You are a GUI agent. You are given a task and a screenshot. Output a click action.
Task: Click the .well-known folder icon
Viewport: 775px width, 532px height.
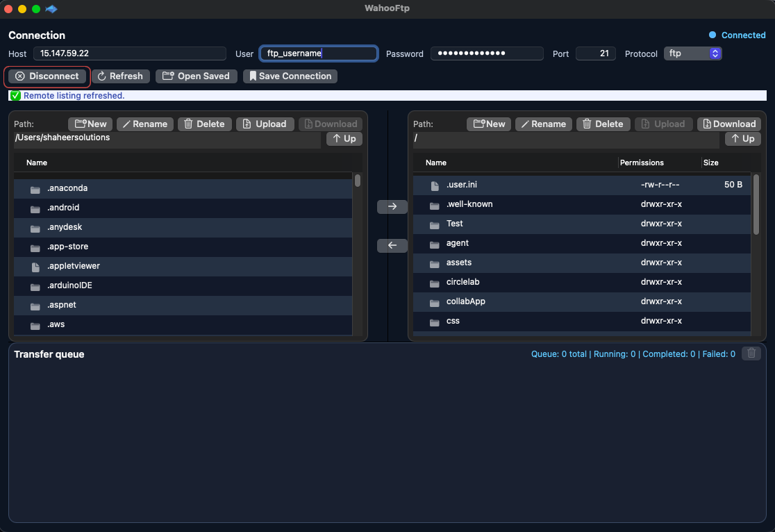tap(435, 206)
